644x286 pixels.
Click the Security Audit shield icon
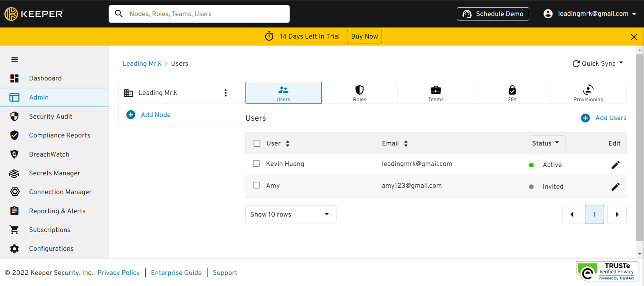click(14, 116)
